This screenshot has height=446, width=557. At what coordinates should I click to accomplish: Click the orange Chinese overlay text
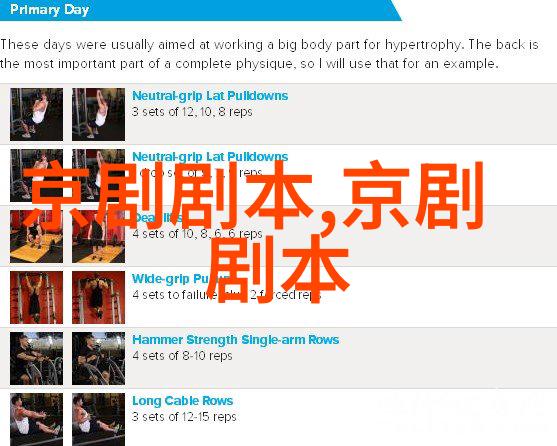point(254,232)
